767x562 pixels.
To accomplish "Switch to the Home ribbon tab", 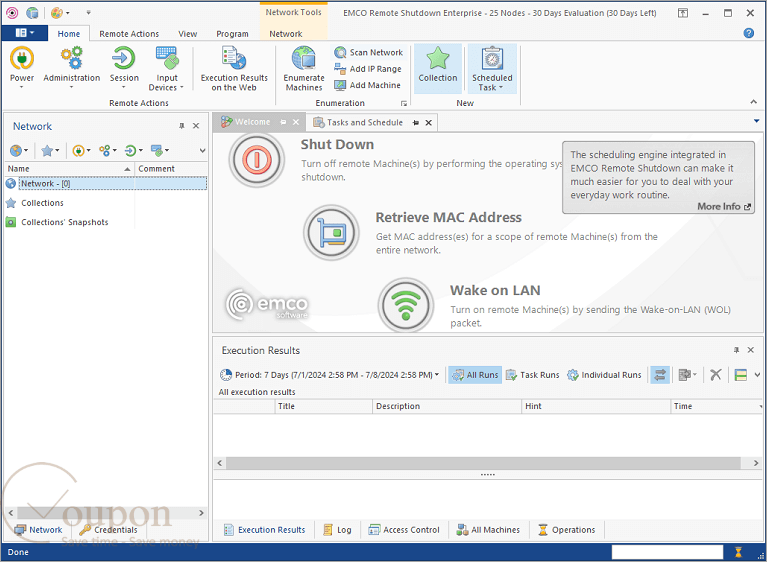I will pos(68,34).
